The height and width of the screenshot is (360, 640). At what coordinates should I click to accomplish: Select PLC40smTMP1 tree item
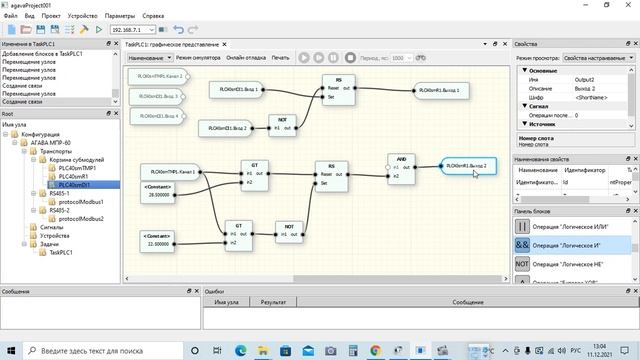pos(77,168)
